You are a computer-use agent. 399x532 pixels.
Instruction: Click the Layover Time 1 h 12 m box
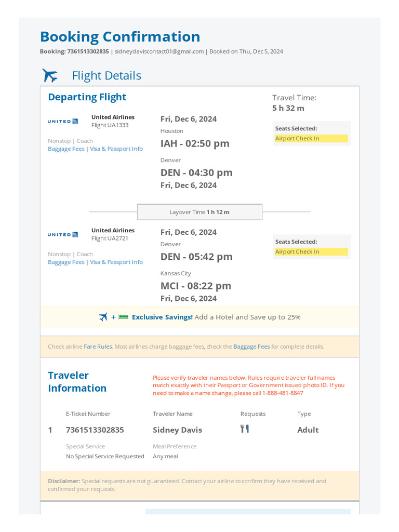coord(199,212)
